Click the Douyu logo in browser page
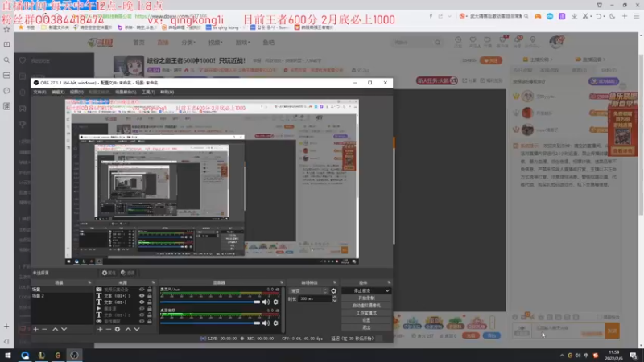Viewport: 644px width, 362px height. coord(100,43)
